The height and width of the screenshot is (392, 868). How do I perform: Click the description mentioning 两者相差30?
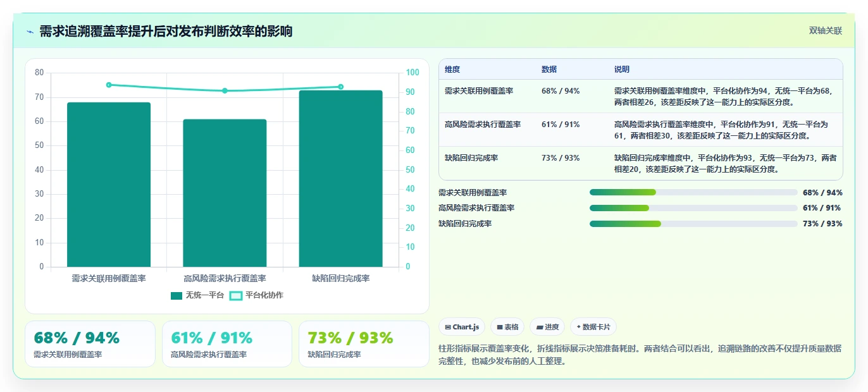pos(725,130)
